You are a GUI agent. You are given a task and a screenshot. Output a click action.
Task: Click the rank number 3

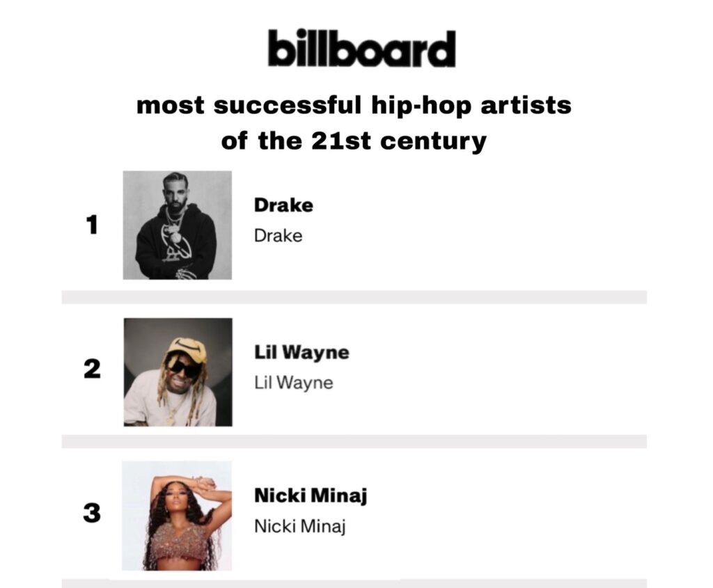point(92,514)
